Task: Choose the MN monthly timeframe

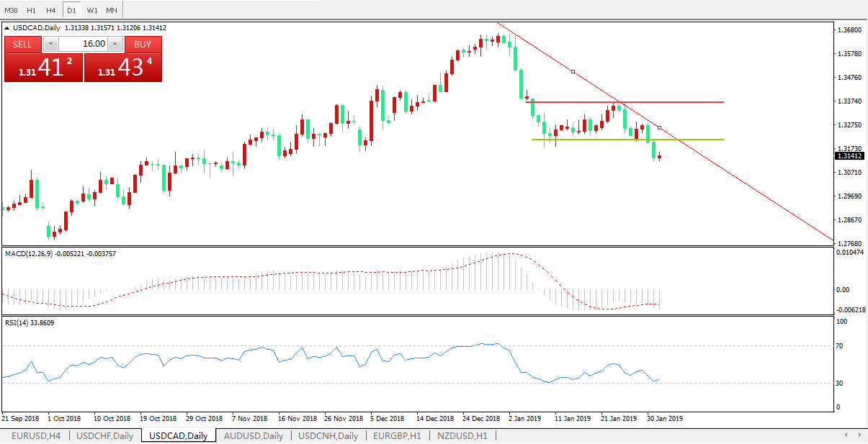Action: [112, 10]
